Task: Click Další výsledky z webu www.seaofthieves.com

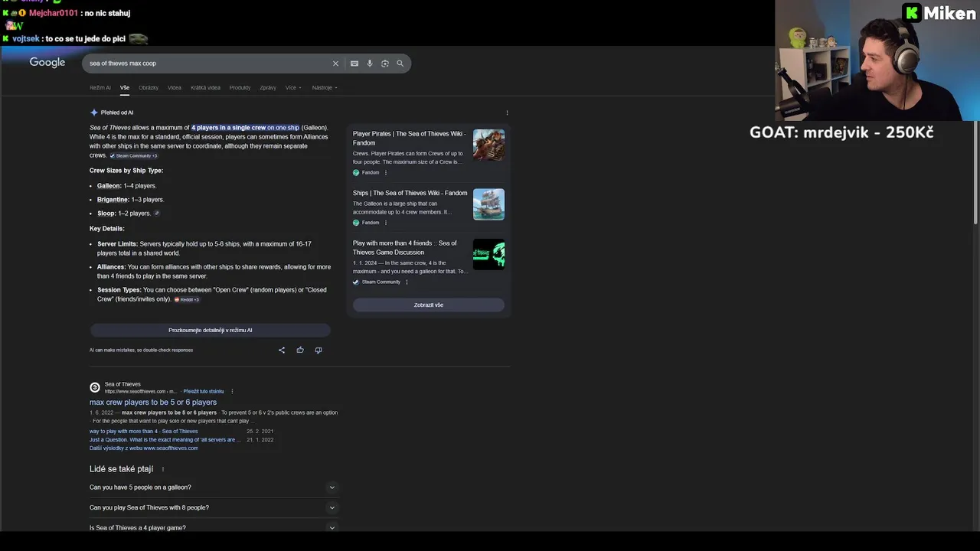Action: point(144,448)
